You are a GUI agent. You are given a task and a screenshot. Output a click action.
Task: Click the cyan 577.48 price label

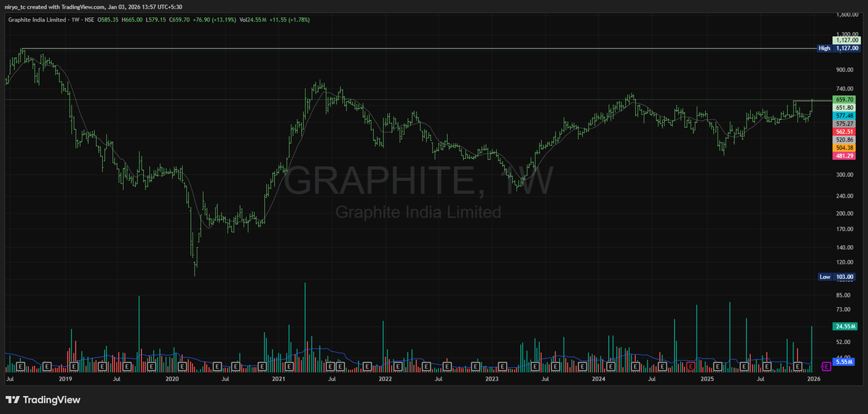pos(845,116)
